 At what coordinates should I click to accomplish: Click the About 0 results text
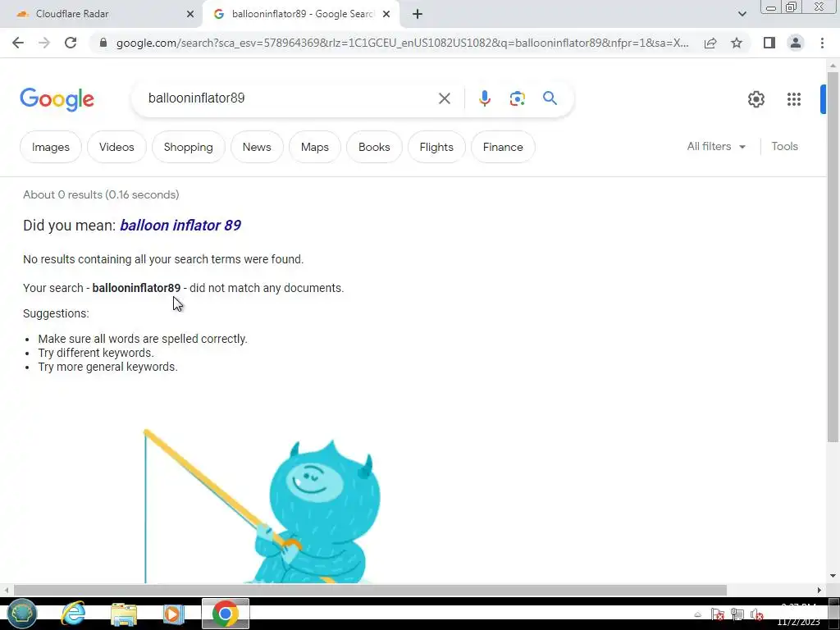(x=101, y=194)
